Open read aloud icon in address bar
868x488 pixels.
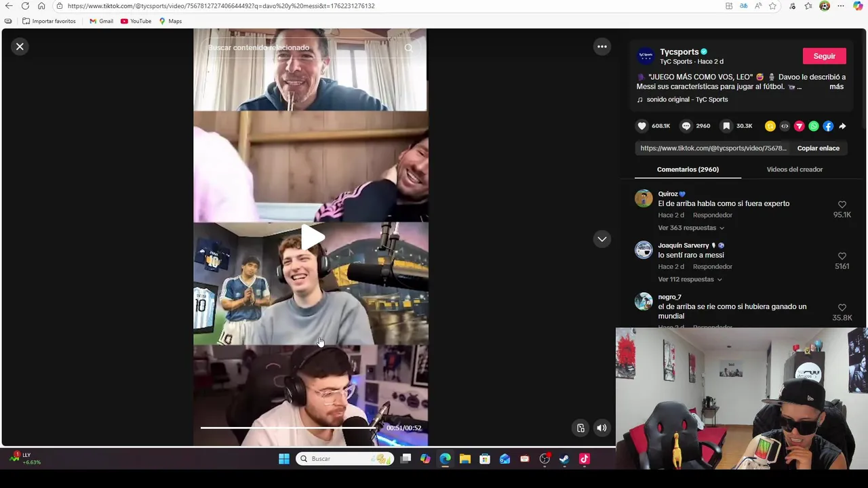click(x=758, y=6)
